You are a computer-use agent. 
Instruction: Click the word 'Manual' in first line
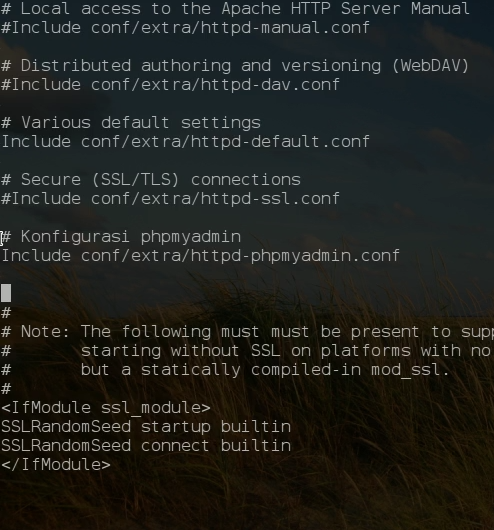click(440, 9)
